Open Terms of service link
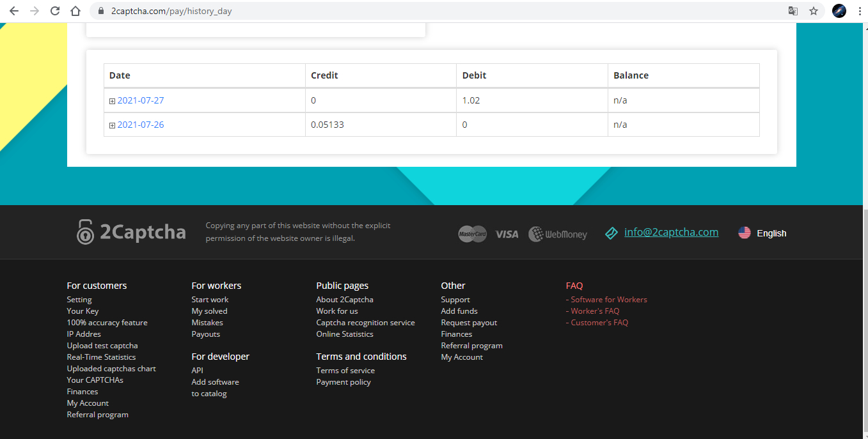Screen dimensions: 868x439 point(345,371)
